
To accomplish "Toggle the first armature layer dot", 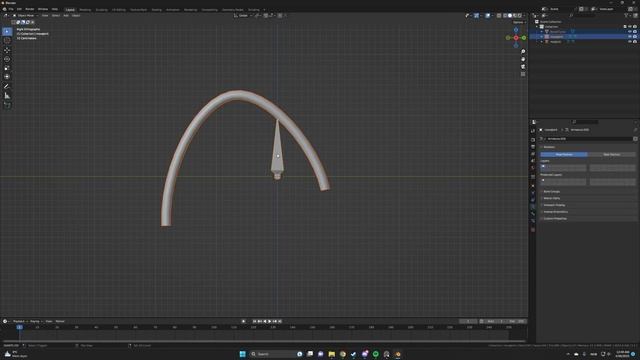I will 543,166.
